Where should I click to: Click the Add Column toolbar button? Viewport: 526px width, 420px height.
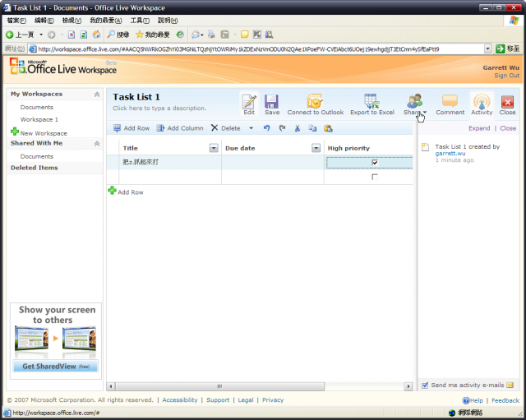pyautogui.click(x=180, y=128)
